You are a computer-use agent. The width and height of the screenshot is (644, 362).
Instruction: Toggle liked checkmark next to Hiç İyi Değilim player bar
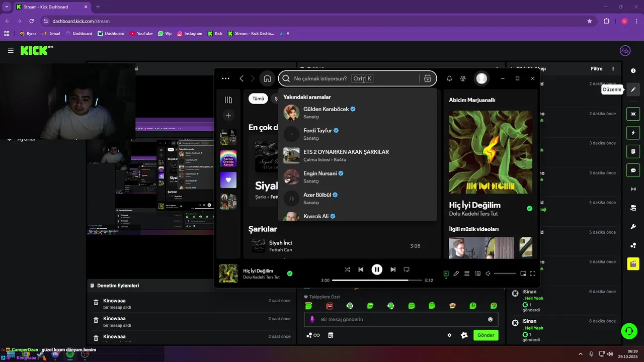[x=290, y=274]
